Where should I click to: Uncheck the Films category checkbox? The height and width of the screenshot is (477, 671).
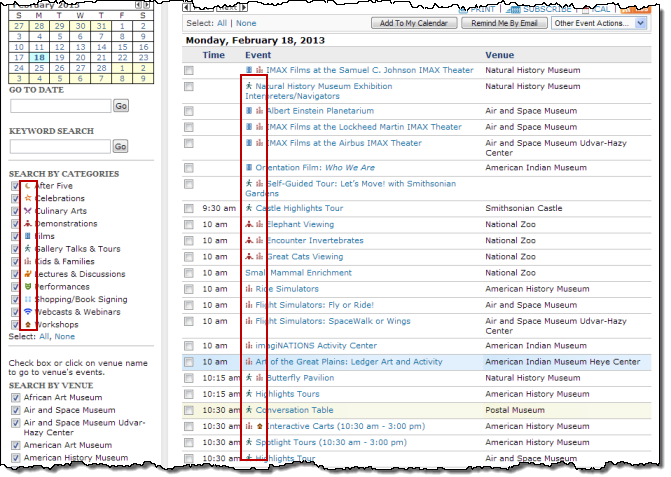coord(15,236)
